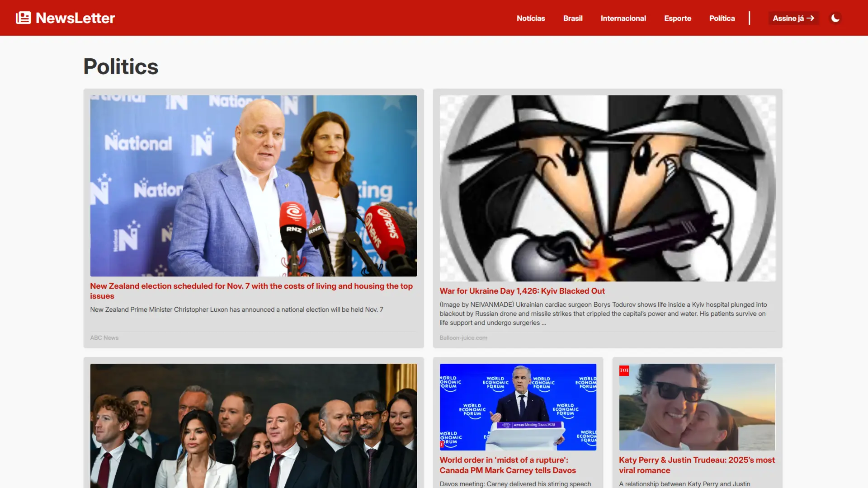Click the New Zealand press conference photo
This screenshot has height=488, width=868.
pyautogui.click(x=254, y=186)
